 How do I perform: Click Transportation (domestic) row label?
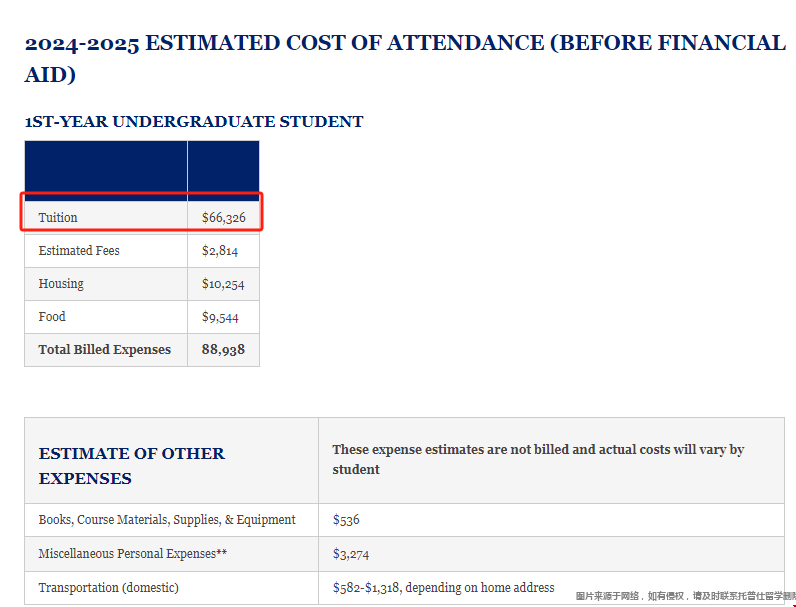point(109,588)
